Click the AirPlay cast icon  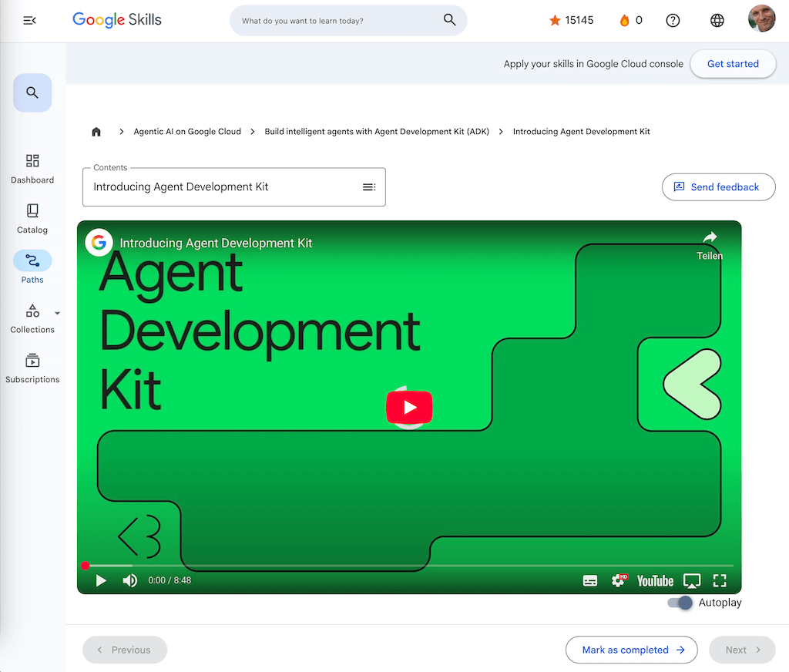click(692, 581)
